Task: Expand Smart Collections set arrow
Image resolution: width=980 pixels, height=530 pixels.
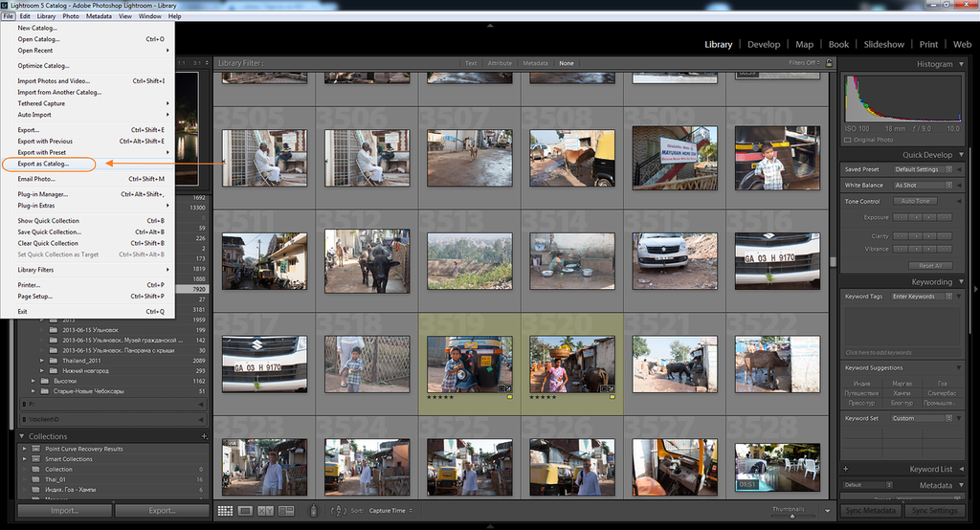Action: point(24,459)
